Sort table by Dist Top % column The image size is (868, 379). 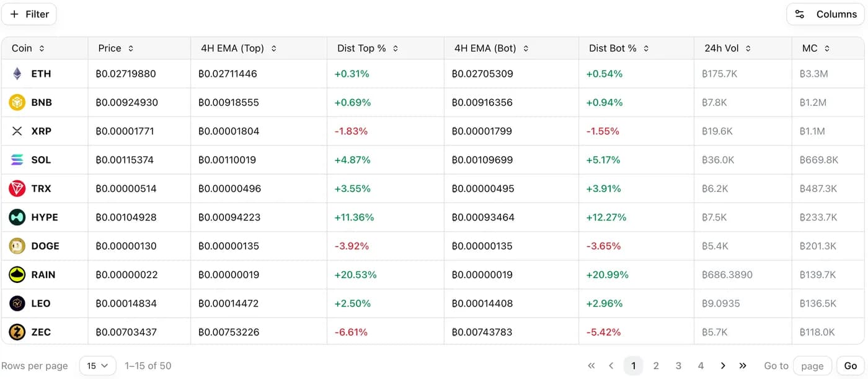[368, 48]
